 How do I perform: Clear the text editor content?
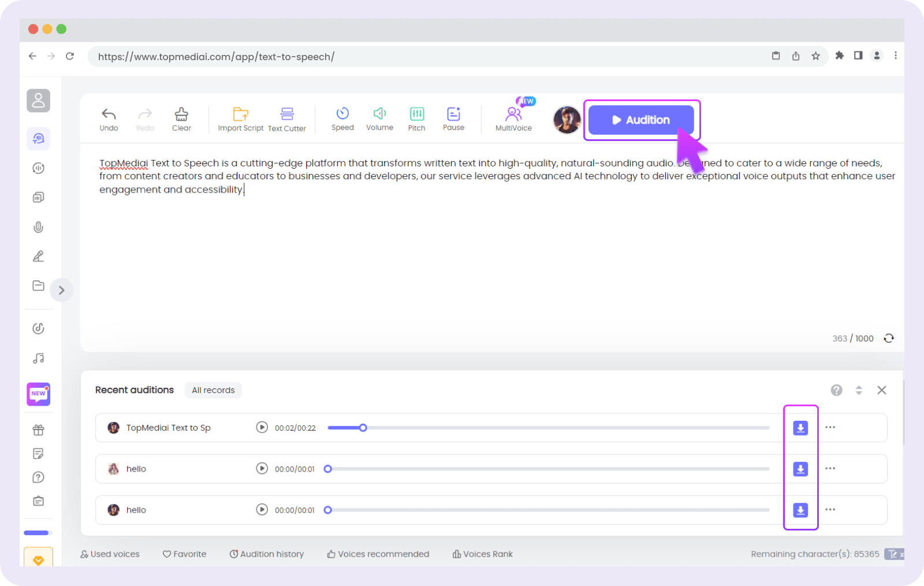point(181,118)
